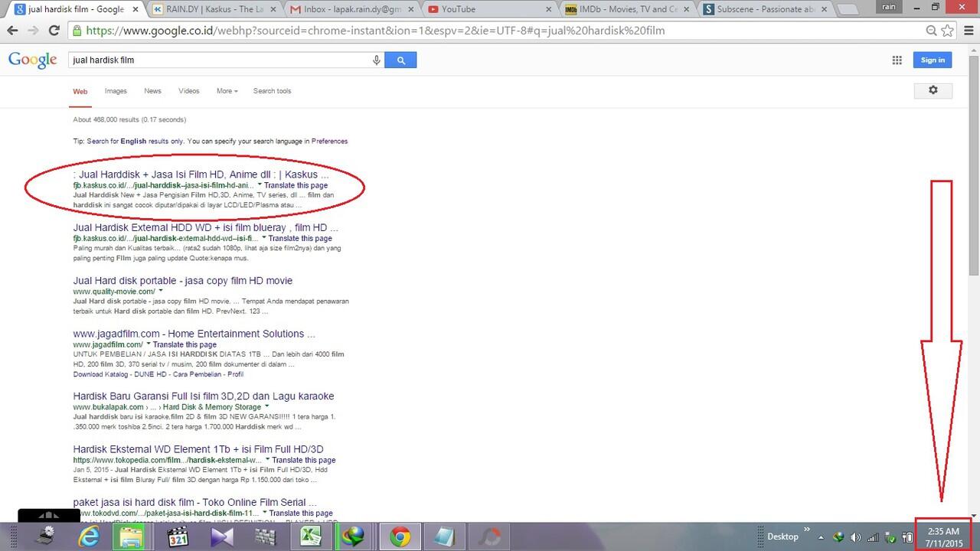Screen dimensions: 980x551
Task: Open search settings gear menu
Action: click(933, 90)
